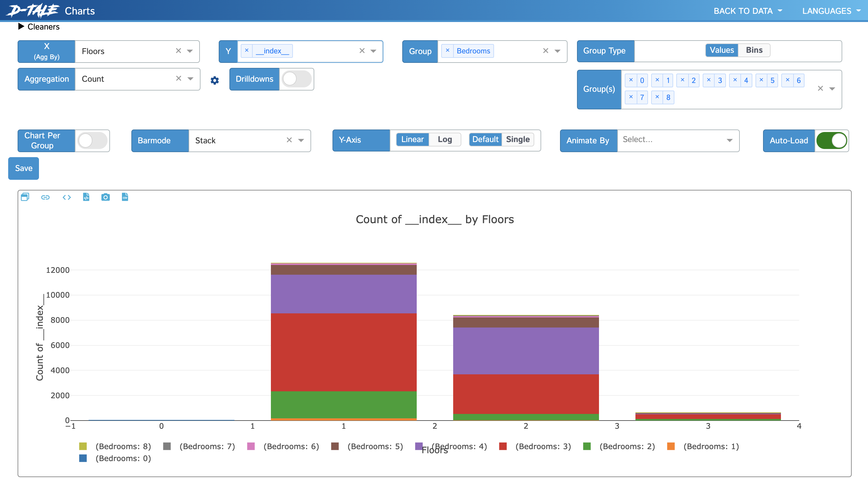Capture the chart as an image

click(x=106, y=197)
